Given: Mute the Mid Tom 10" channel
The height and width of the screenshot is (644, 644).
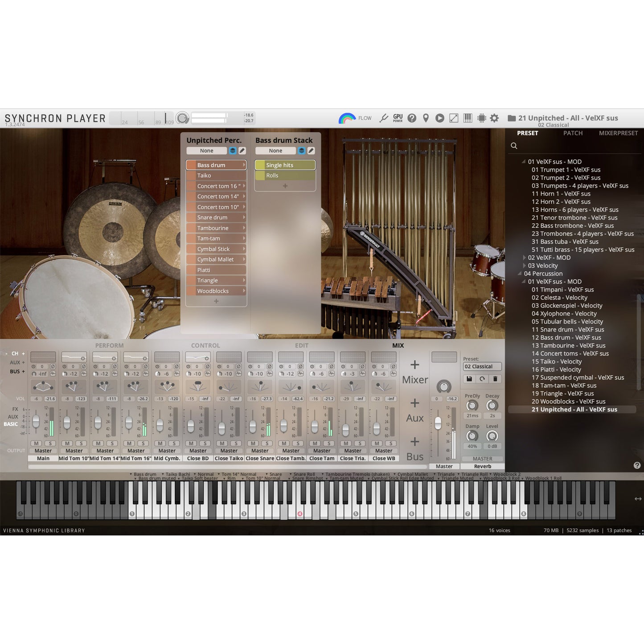Looking at the screenshot, I should click(x=67, y=443).
